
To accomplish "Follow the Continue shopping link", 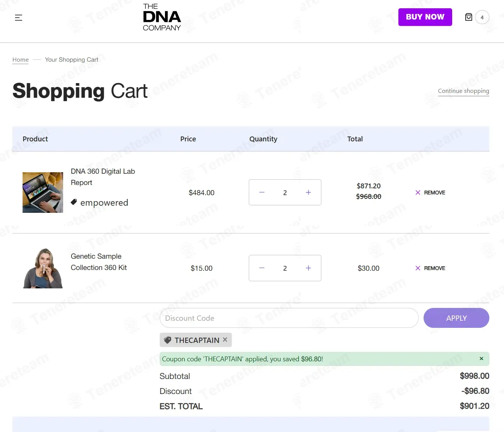I will (463, 91).
